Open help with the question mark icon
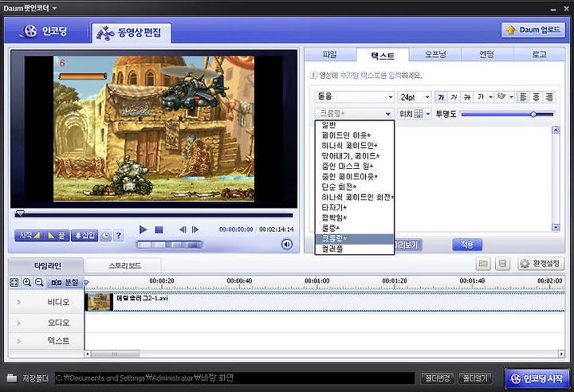 point(119,235)
